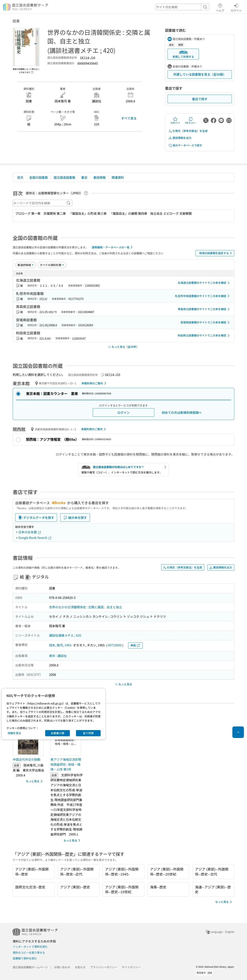Jump to the 全国の図書館 tab

pos(38,178)
